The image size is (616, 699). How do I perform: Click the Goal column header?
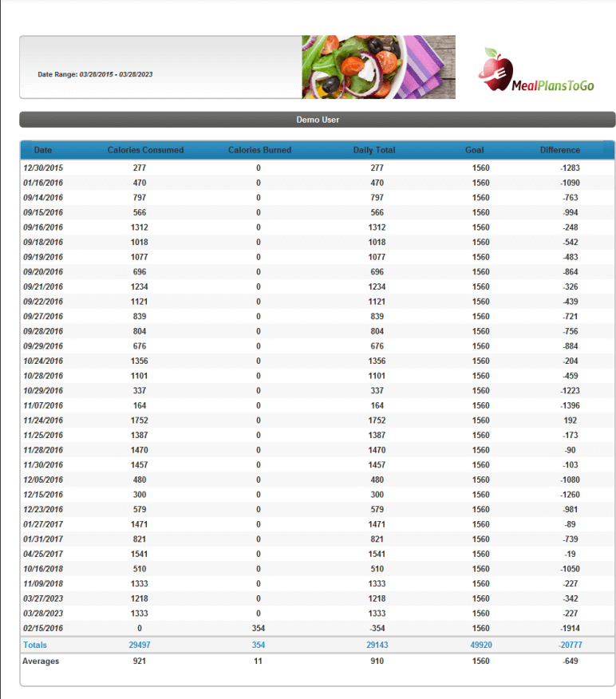[x=474, y=150]
